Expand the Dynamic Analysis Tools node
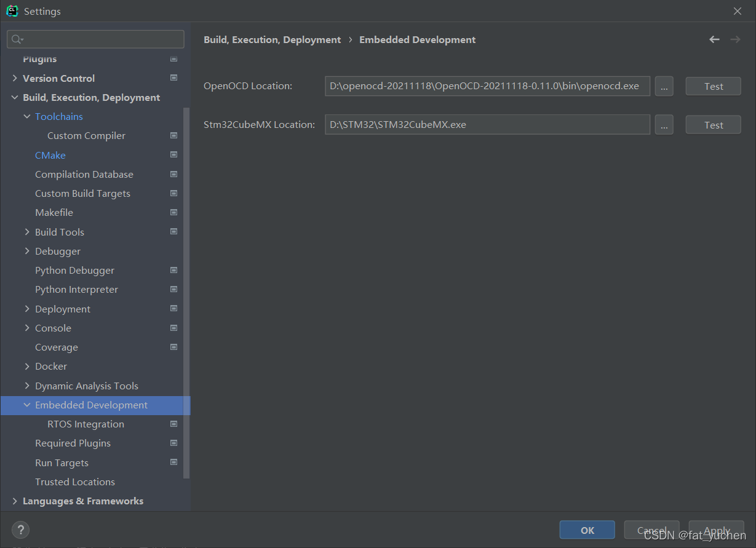 pyautogui.click(x=27, y=386)
